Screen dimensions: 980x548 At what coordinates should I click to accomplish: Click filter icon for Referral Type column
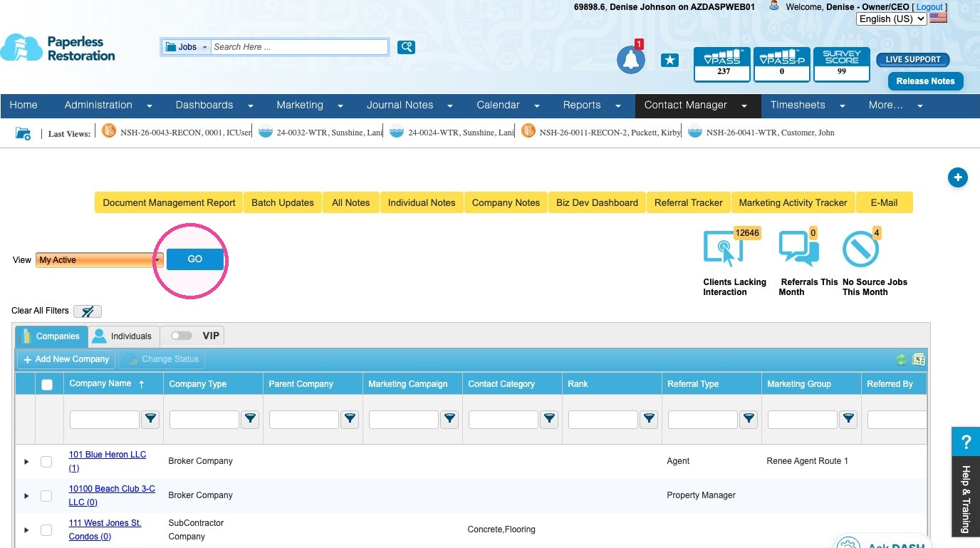tap(749, 420)
